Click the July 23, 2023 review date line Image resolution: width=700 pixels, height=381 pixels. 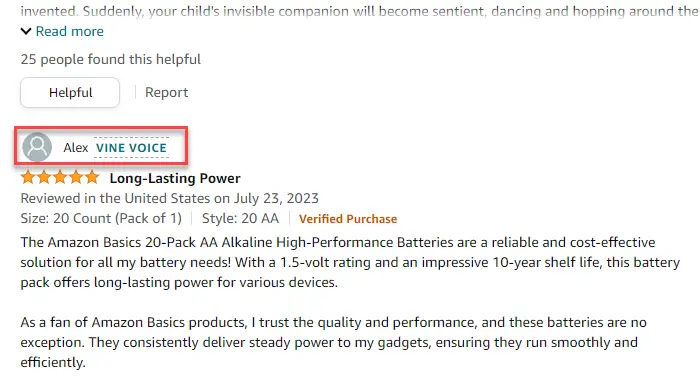(170, 198)
